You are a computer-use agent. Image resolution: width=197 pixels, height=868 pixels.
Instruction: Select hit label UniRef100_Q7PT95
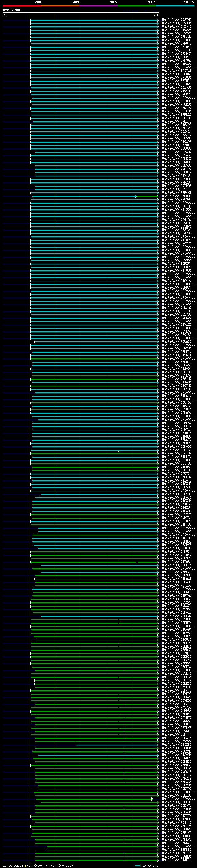[x=177, y=826]
